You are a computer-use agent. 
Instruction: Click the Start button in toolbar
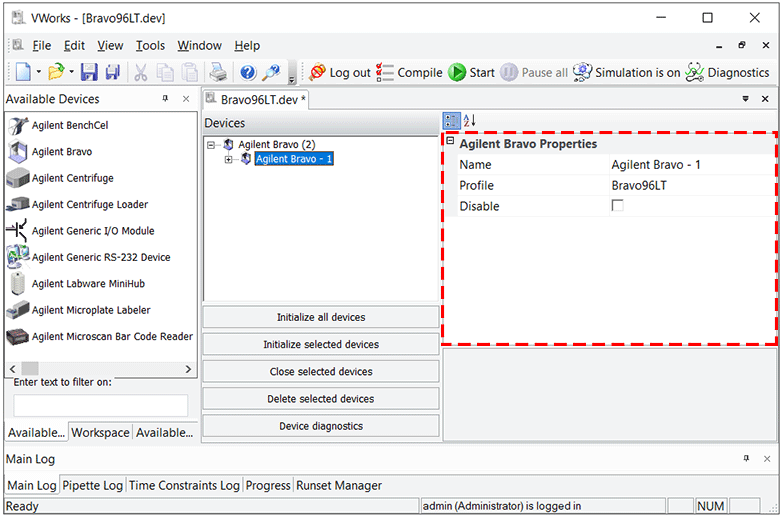tap(471, 73)
